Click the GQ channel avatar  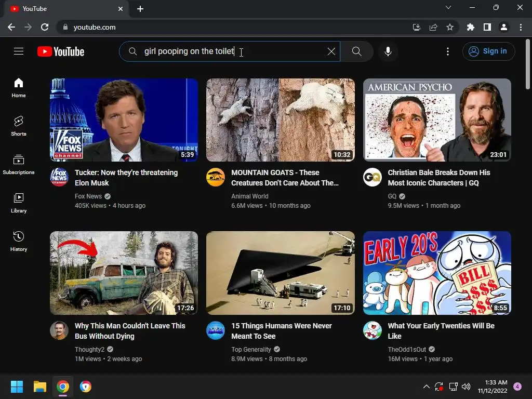pyautogui.click(x=372, y=177)
